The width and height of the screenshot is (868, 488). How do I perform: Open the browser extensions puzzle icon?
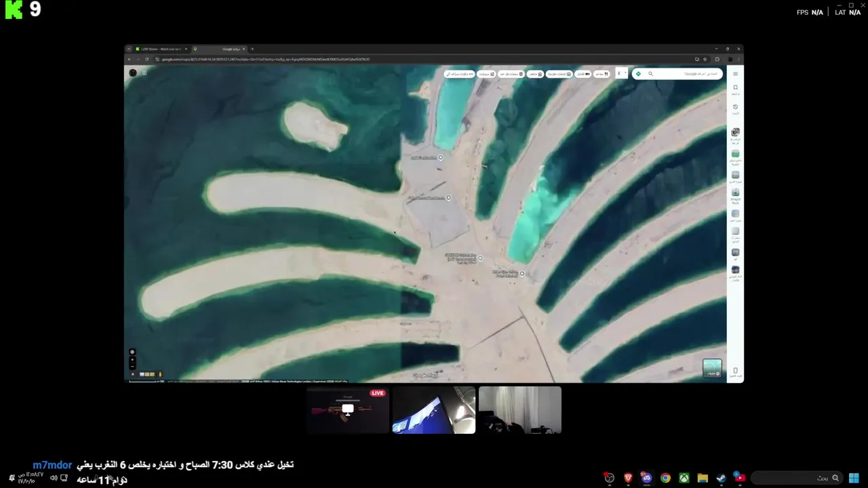click(717, 59)
